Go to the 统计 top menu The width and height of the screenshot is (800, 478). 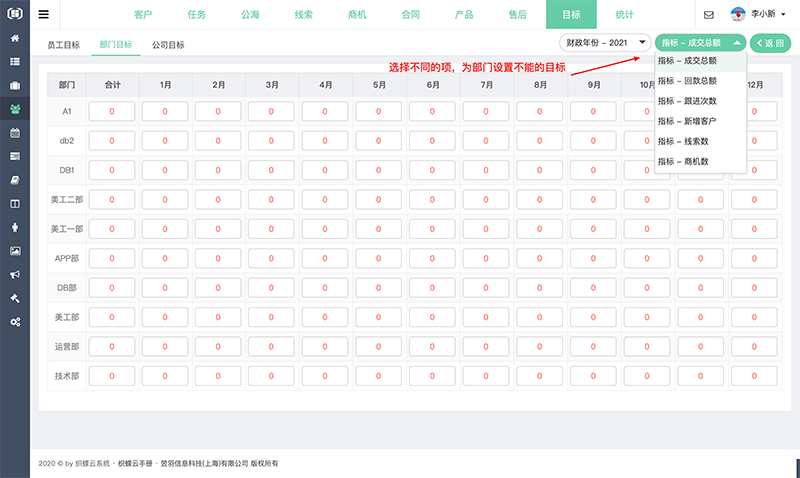tap(624, 14)
